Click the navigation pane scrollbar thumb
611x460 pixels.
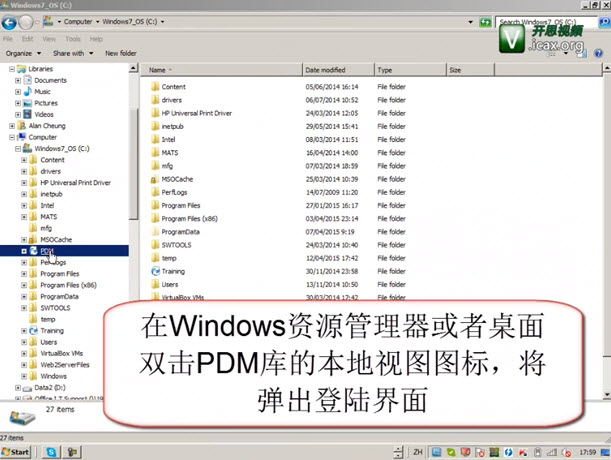pyautogui.click(x=133, y=165)
